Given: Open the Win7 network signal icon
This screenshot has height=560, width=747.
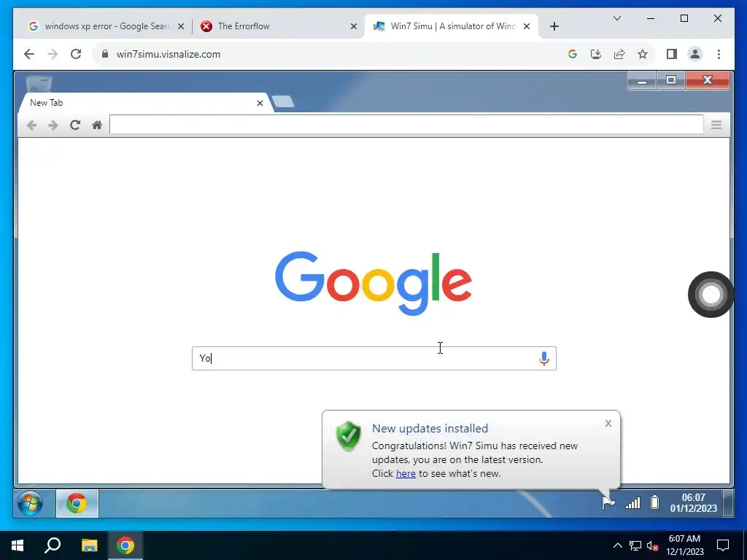Looking at the screenshot, I should click(632, 503).
